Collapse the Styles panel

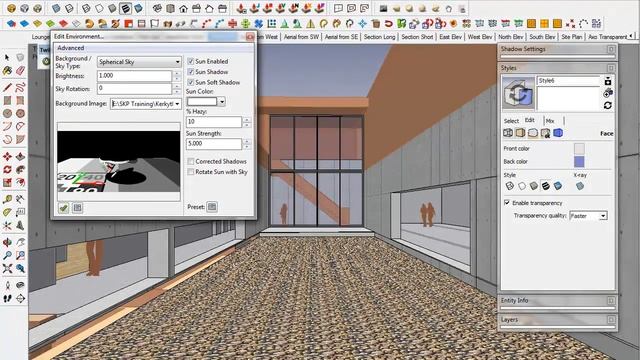pyautogui.click(x=611, y=68)
